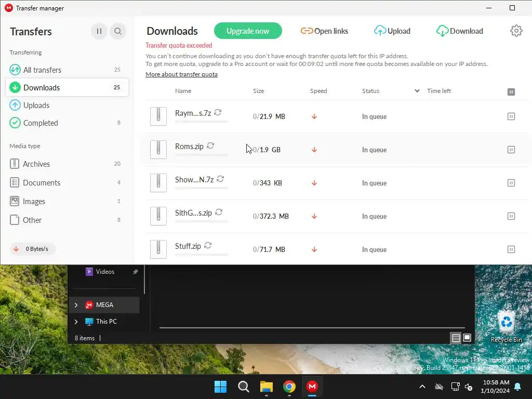
Task: Click Open links button
Action: [x=324, y=31]
